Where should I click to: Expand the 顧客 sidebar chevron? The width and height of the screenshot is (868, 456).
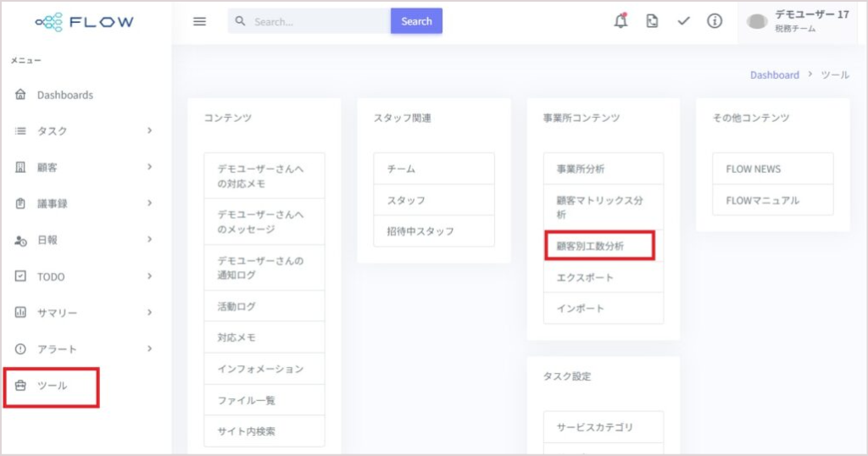149,167
